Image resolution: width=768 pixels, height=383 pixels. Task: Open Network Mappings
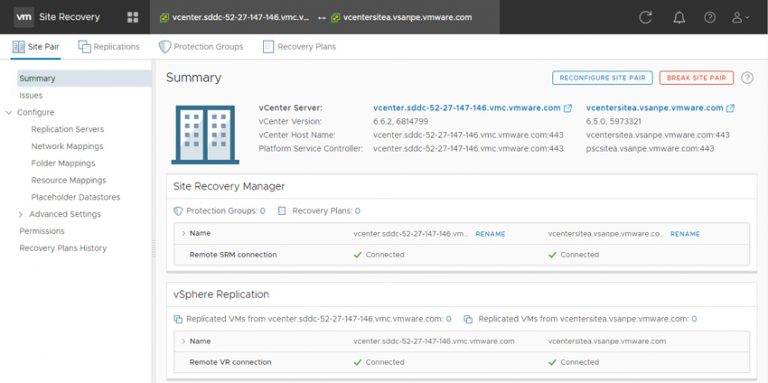(x=67, y=146)
